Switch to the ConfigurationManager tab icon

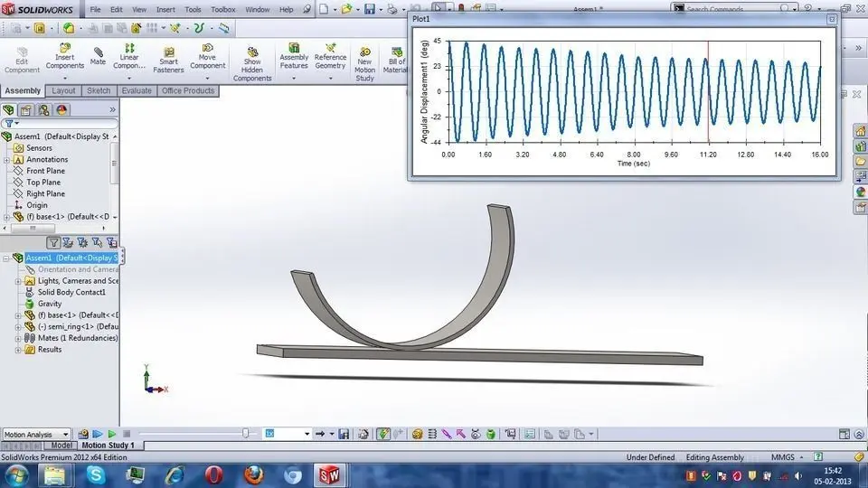[x=43, y=109]
